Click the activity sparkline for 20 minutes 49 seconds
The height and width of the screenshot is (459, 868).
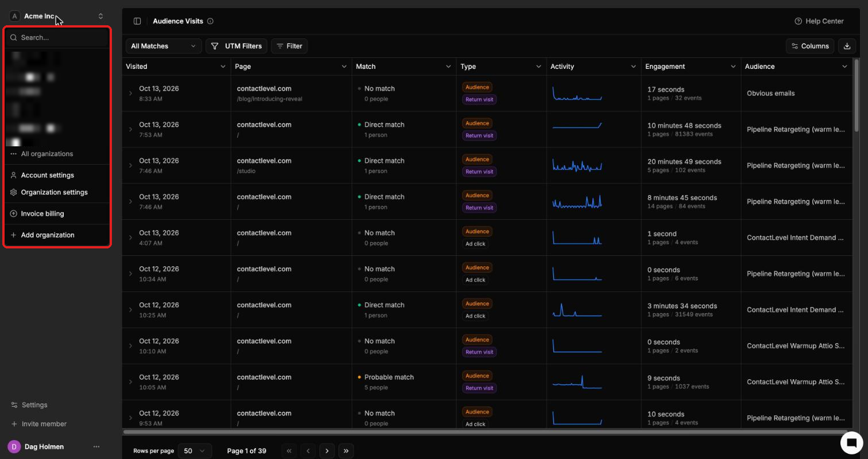click(x=577, y=165)
